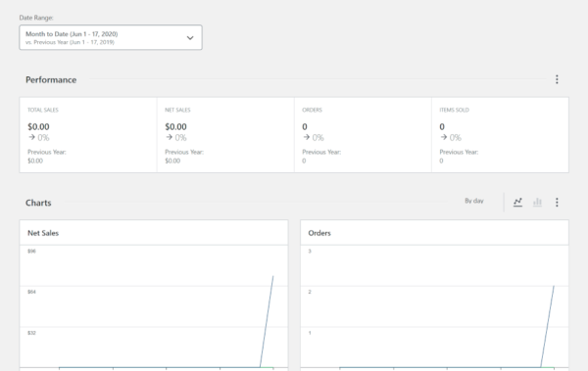
Task: Click the line peak in Orders chart
Action: coord(554,286)
